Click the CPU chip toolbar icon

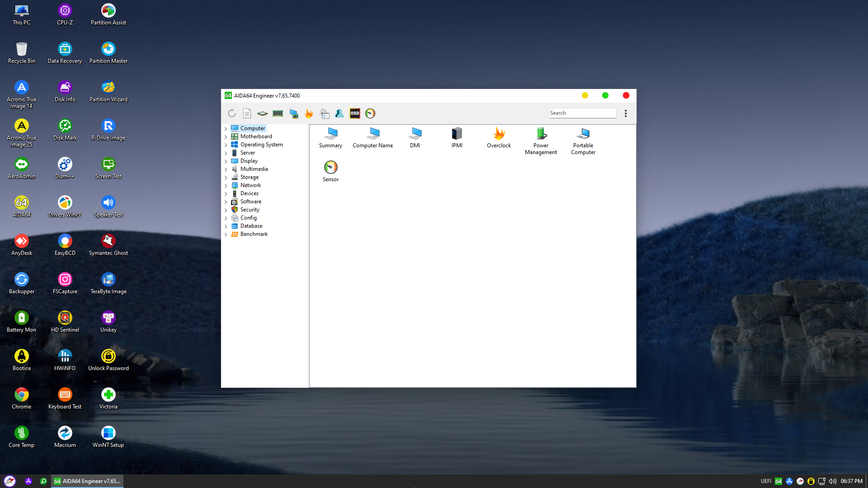(262, 113)
